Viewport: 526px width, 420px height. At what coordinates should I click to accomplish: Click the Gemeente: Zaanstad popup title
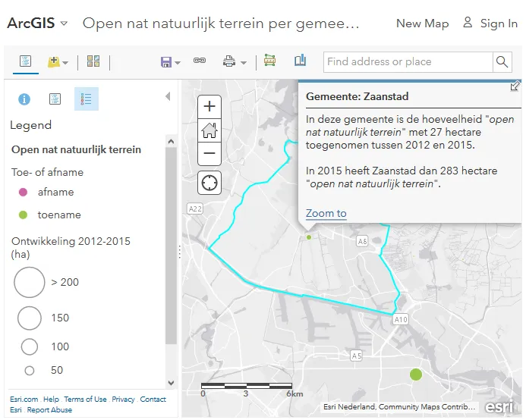(357, 96)
